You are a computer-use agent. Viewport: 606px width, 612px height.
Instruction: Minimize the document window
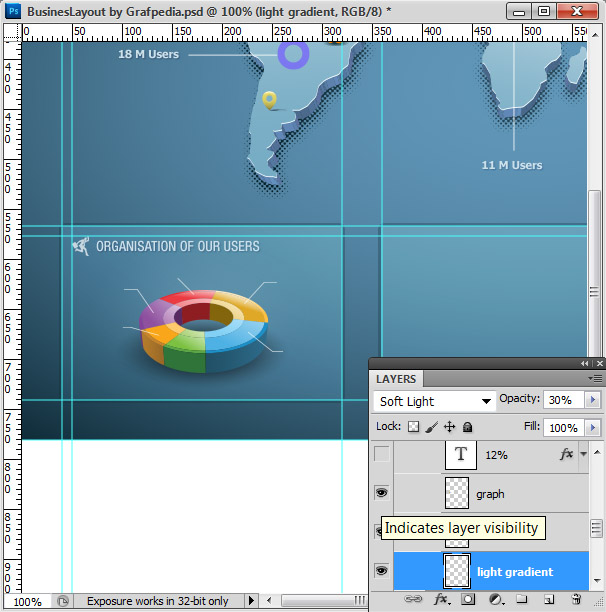[x=519, y=11]
